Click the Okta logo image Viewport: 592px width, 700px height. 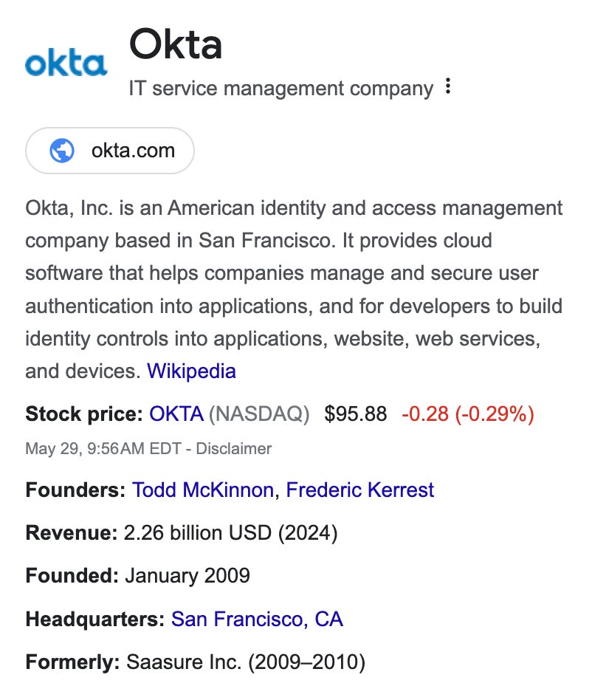66,64
